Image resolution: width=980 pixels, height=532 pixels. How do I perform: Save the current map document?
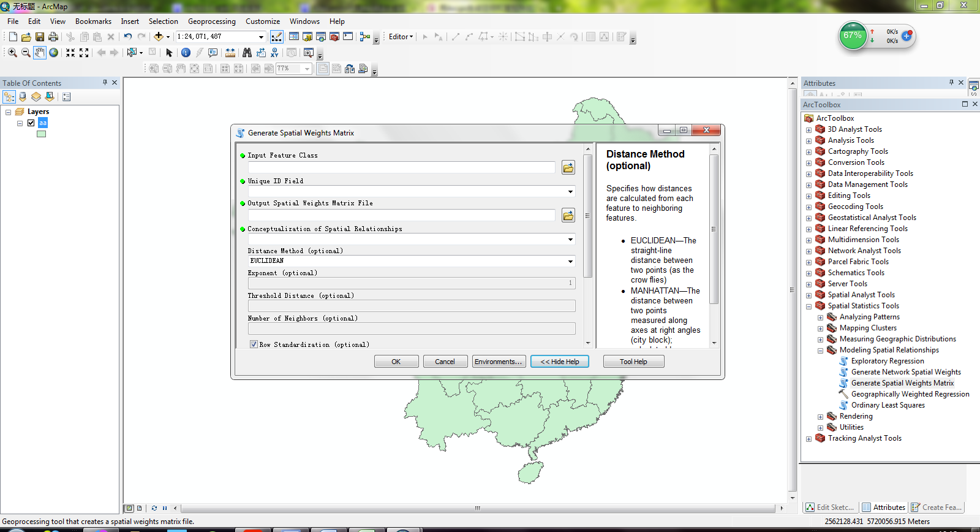40,37
